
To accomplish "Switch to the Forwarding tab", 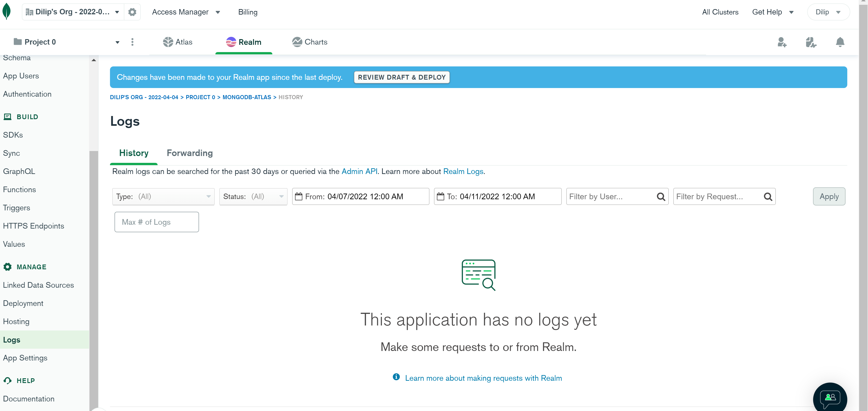I will (190, 153).
